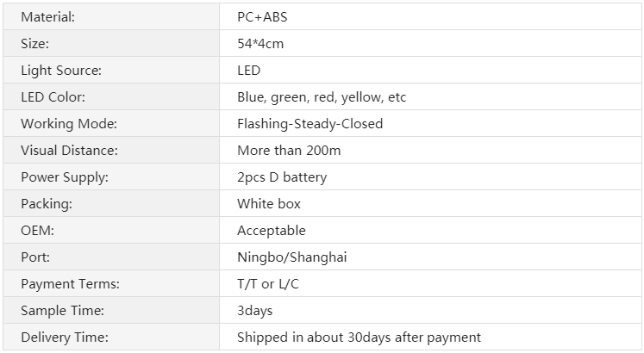This screenshot has width=644, height=353.
Task: Click the LED Color label
Action: point(53,96)
